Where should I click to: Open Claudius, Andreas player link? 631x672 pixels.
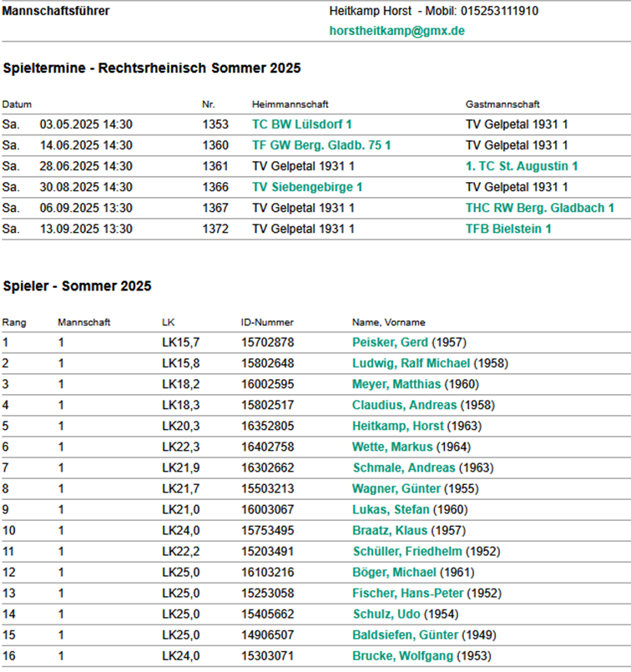tap(404, 405)
